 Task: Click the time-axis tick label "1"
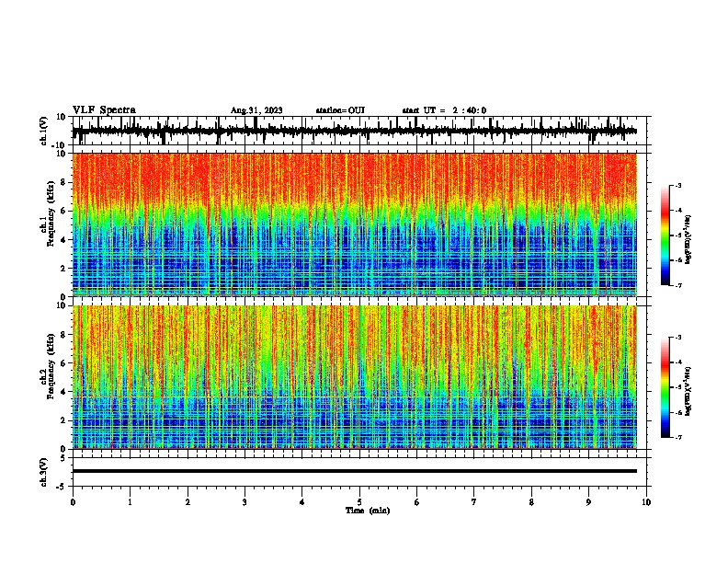pyautogui.click(x=130, y=502)
